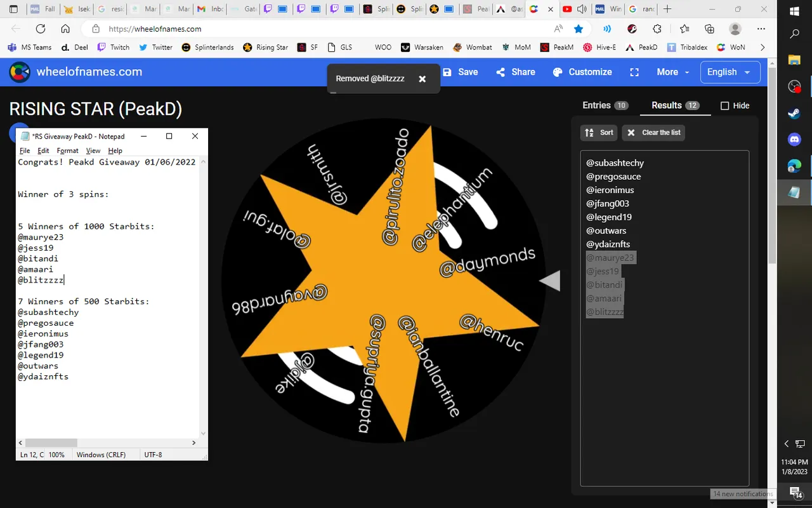Image resolution: width=812 pixels, height=508 pixels.
Task: Open the Windows Start menu
Action: coord(794,11)
